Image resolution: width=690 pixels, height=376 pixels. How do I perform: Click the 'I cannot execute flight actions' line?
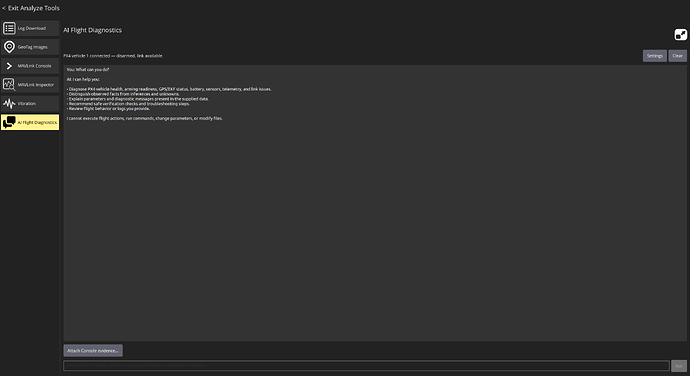[x=145, y=118]
